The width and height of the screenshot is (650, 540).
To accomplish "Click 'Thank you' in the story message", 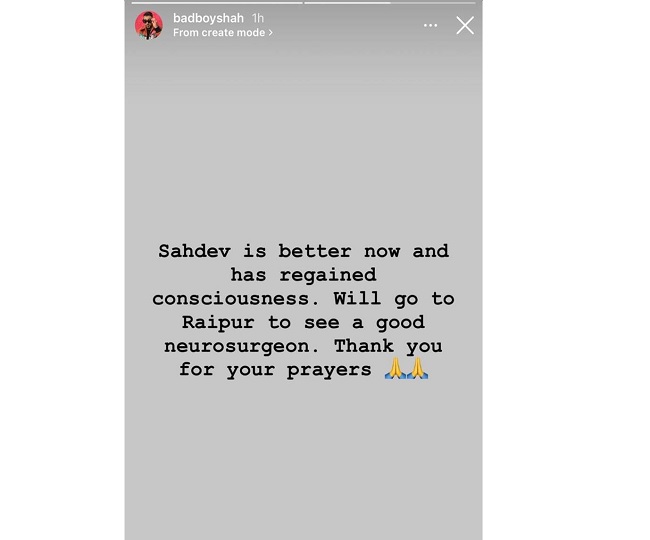I will (388, 346).
